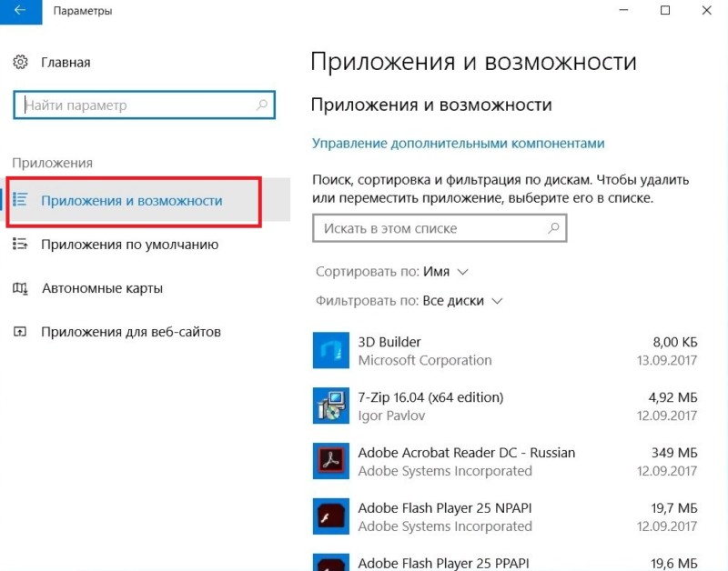Focus the Искать в этом списке field
The height and width of the screenshot is (571, 728).
tap(440, 227)
